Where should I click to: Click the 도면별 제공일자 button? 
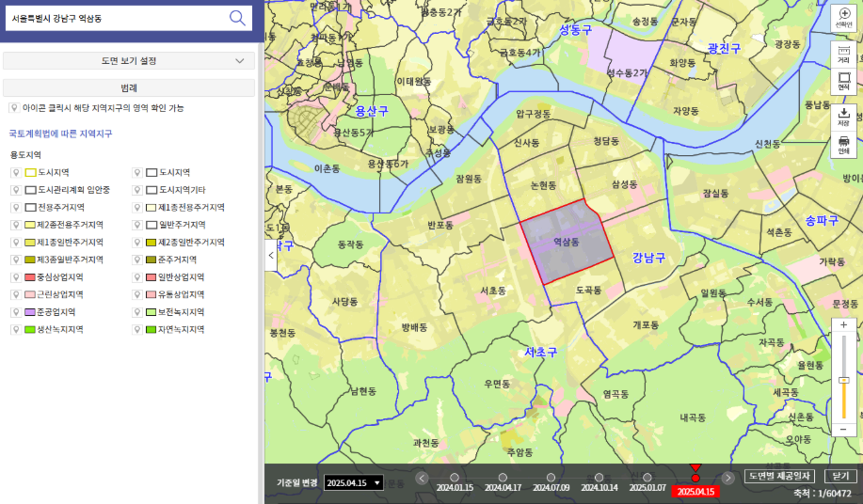779,476
